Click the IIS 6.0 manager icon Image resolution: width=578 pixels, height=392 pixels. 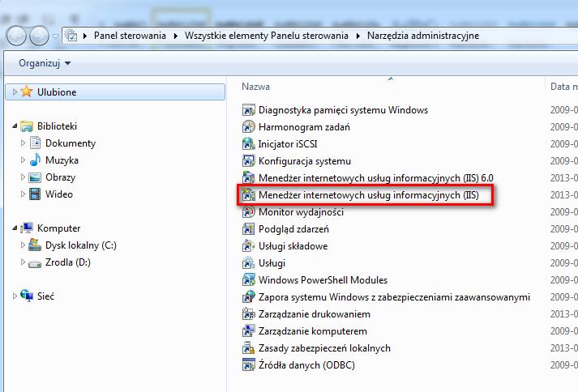[248, 178]
